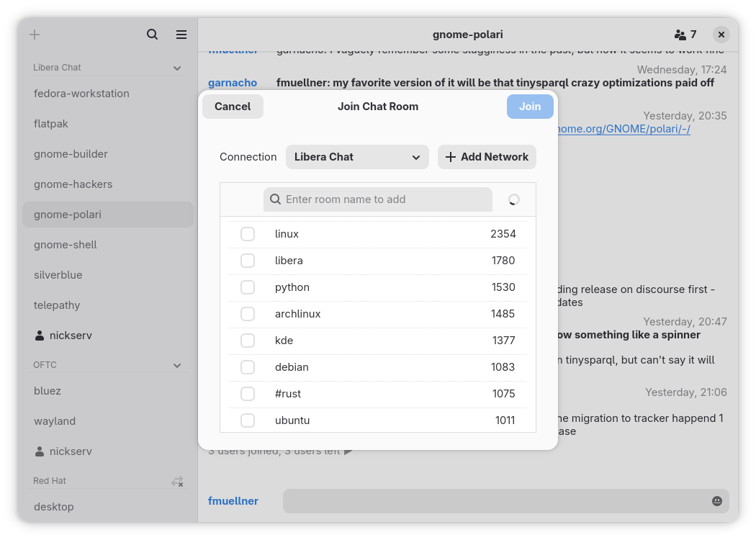Click the Add Network button
This screenshot has width=756, height=540.
[x=487, y=157]
